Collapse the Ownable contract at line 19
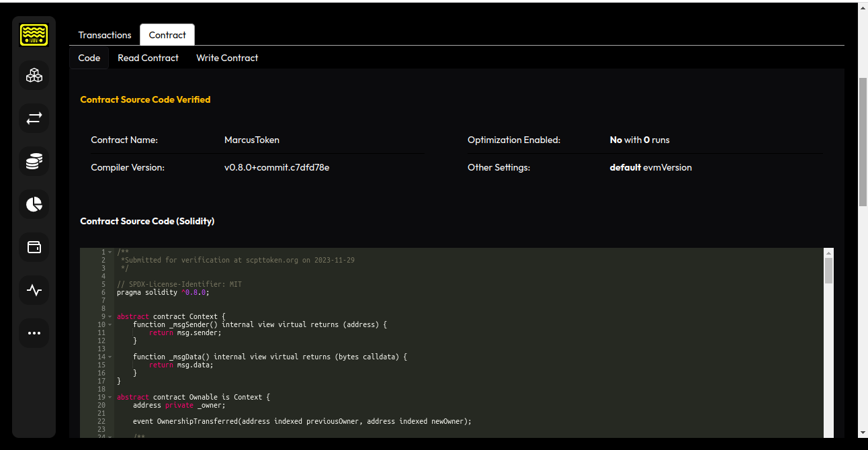The image size is (868, 450). [x=110, y=398]
